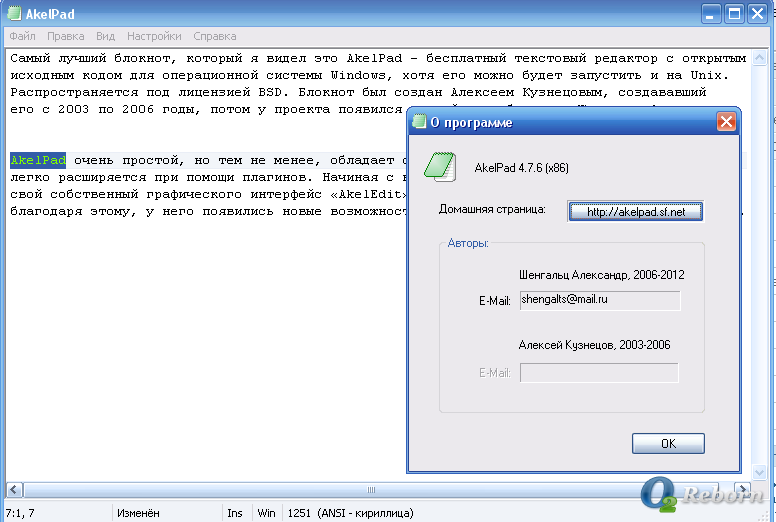The height and width of the screenshot is (522, 776).
Task: Click the word BSD in the editor text
Action: pyautogui.click(x=270, y=92)
